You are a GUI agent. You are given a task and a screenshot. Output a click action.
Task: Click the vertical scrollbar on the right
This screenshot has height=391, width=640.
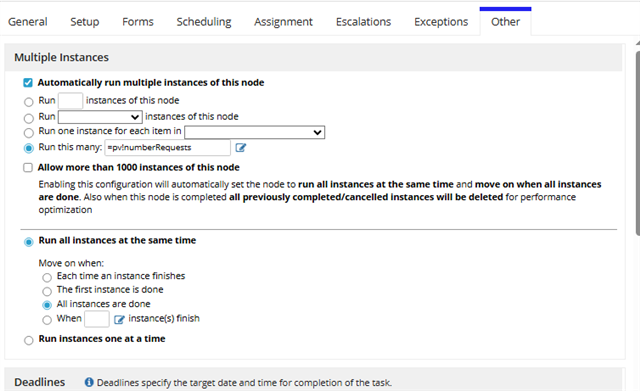point(638,143)
